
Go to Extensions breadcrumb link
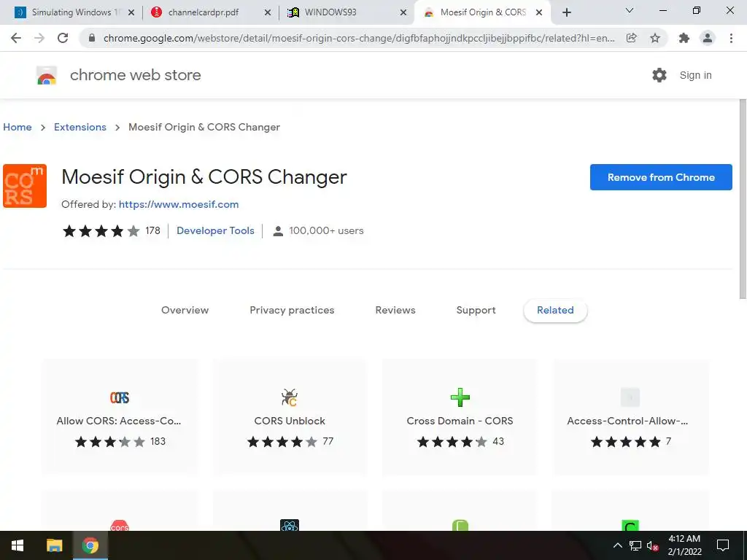click(80, 127)
